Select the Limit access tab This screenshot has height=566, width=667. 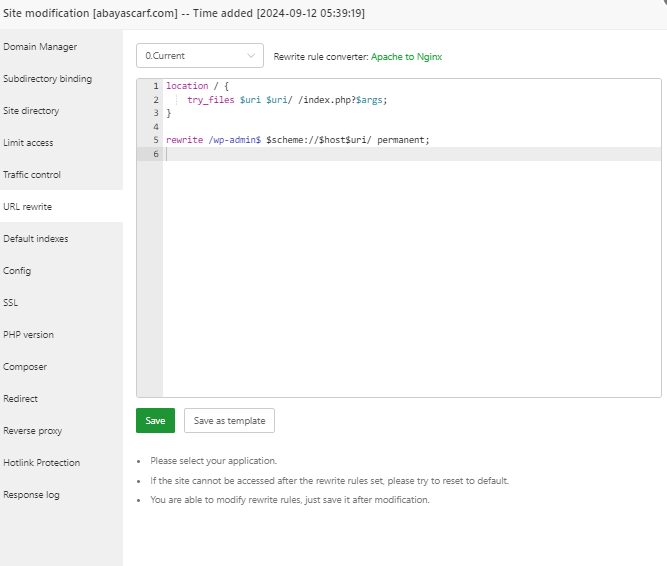[28, 143]
